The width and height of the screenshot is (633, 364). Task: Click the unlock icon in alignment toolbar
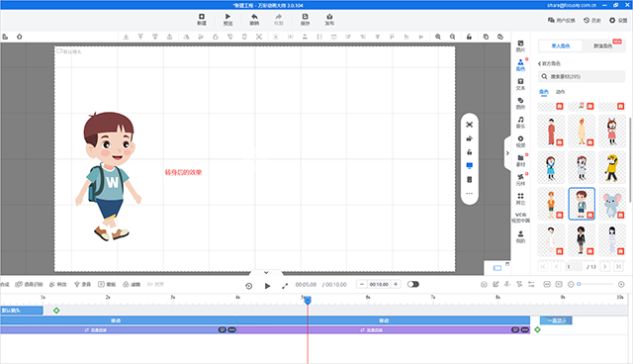[x=469, y=37]
